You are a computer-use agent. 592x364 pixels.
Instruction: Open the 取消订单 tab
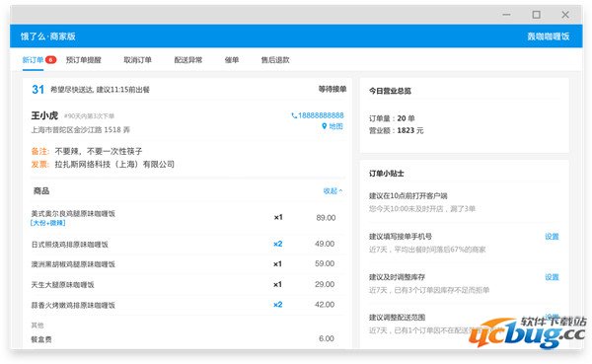(138, 60)
